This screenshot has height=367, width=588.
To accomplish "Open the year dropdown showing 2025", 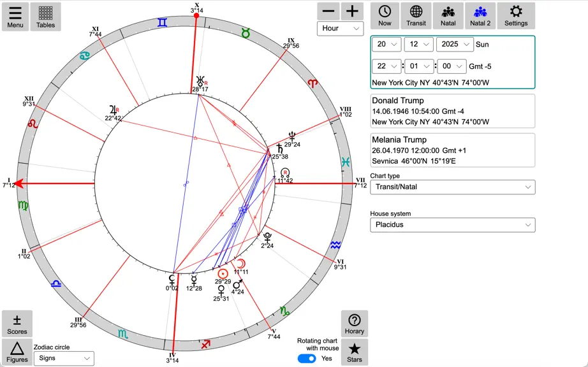I will coord(455,44).
